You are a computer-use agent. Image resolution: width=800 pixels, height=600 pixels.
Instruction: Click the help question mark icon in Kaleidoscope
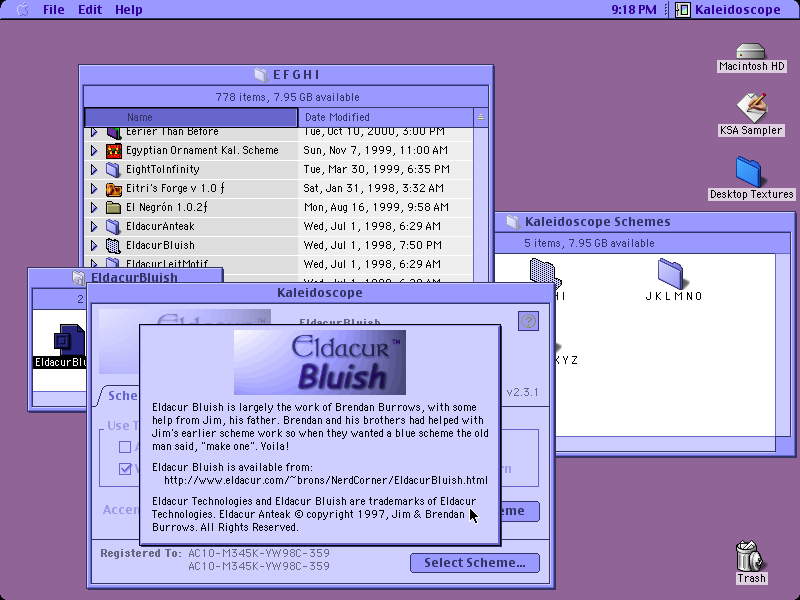pos(528,321)
